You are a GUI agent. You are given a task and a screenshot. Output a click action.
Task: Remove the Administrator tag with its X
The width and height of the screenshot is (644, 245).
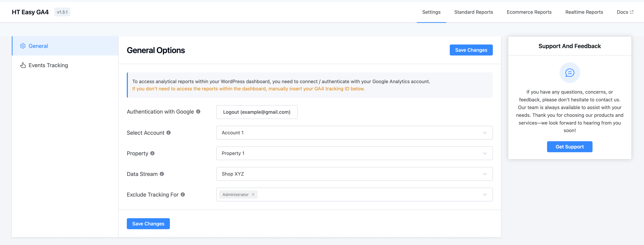click(x=253, y=194)
